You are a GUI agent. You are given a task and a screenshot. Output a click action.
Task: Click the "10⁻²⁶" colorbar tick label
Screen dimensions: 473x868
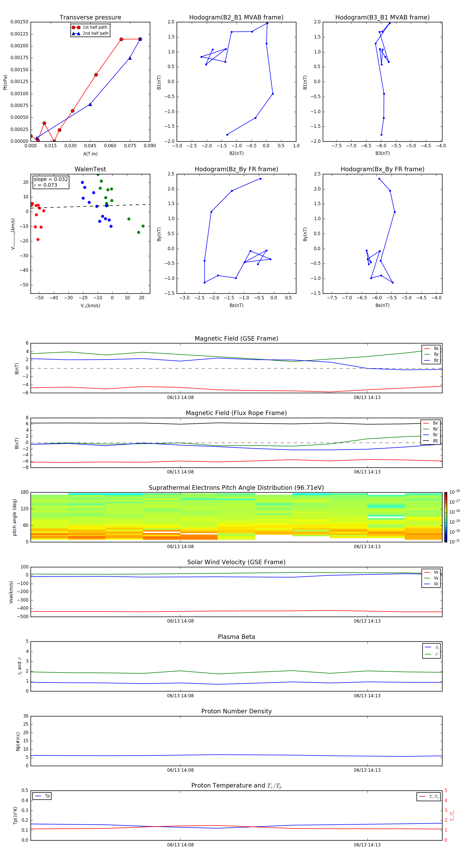pos(455,492)
